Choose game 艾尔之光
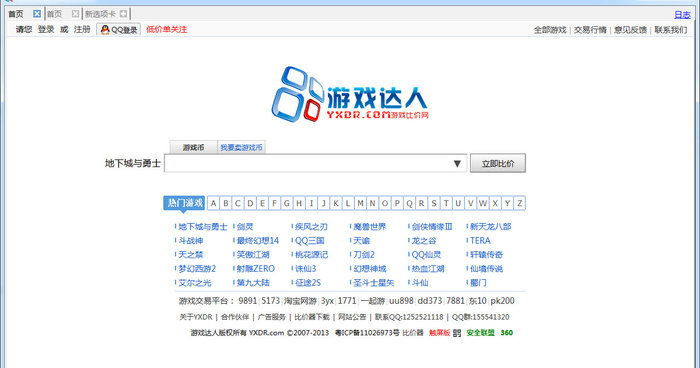Viewport: 700px width, 368px height. 195,283
